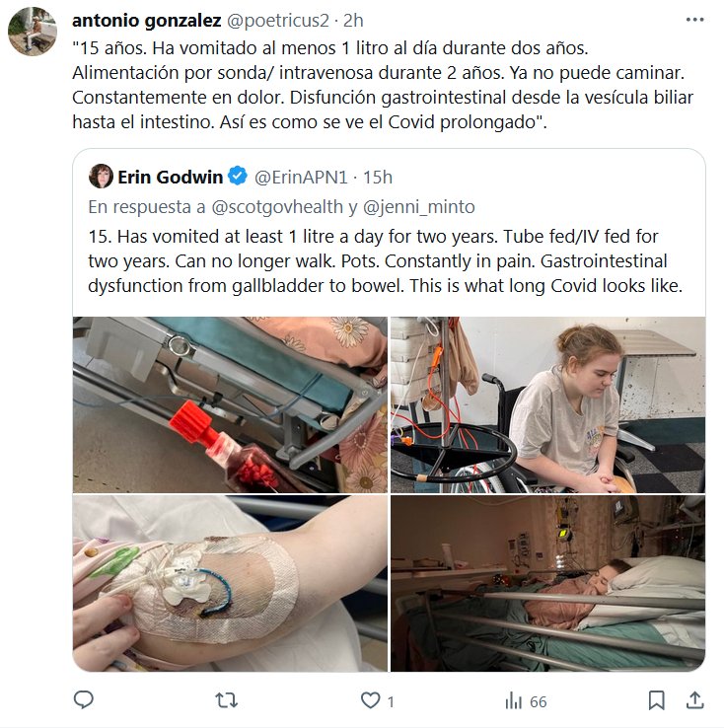Open Erin Godwin's quoted profile name
Image resolution: width=724 pixels, height=728 pixels.
tap(170, 178)
